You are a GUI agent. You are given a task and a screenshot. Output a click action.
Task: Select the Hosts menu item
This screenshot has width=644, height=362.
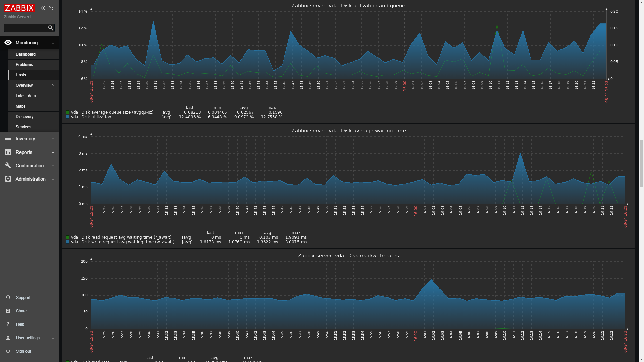tap(33, 75)
